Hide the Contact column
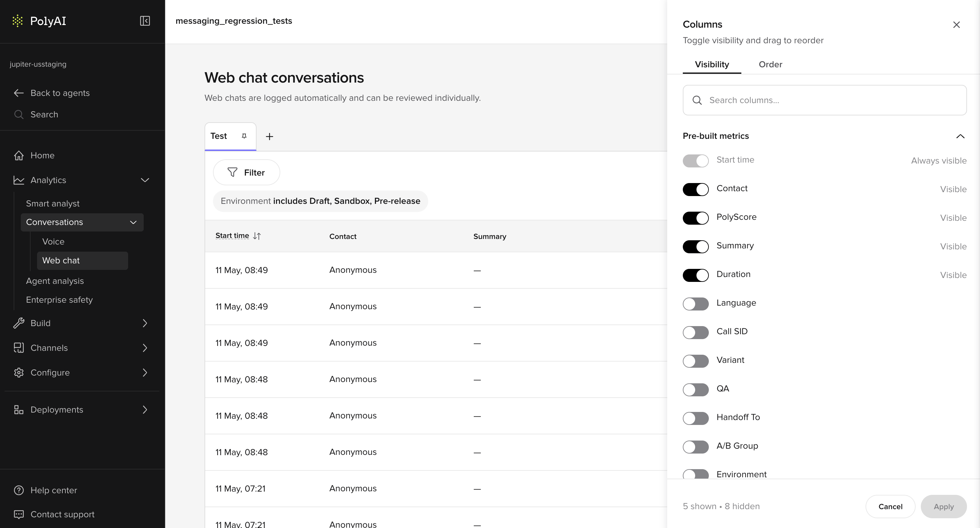Image resolution: width=980 pixels, height=528 pixels. 695,190
